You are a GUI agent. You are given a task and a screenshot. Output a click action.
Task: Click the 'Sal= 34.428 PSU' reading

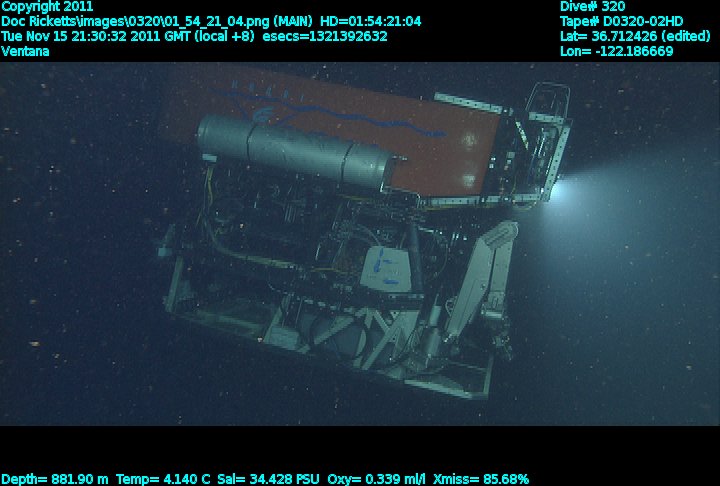(268, 479)
